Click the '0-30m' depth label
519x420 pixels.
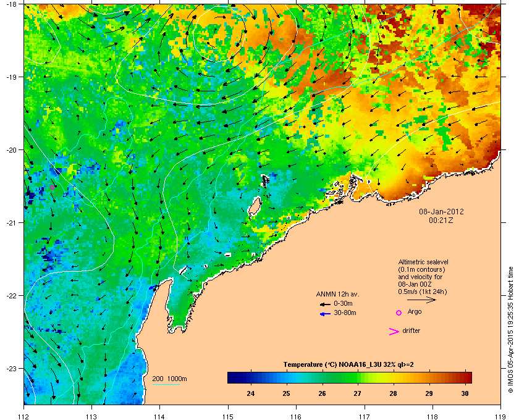[343, 303]
